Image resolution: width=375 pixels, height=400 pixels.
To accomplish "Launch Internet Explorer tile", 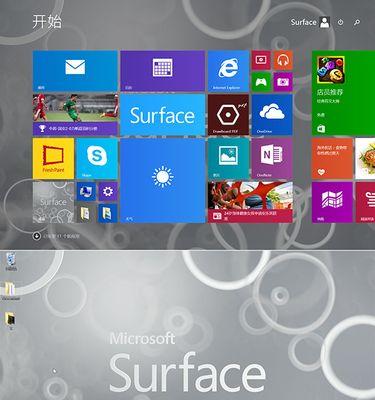I will pyautogui.click(x=228, y=71).
